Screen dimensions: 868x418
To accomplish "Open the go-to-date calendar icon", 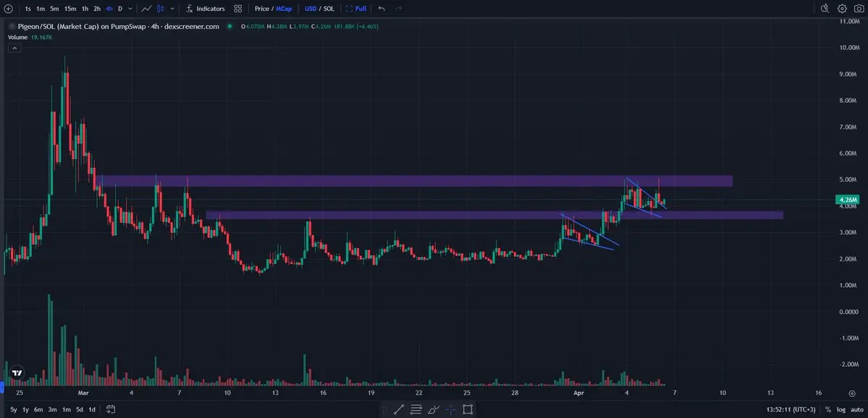I will click(x=110, y=410).
